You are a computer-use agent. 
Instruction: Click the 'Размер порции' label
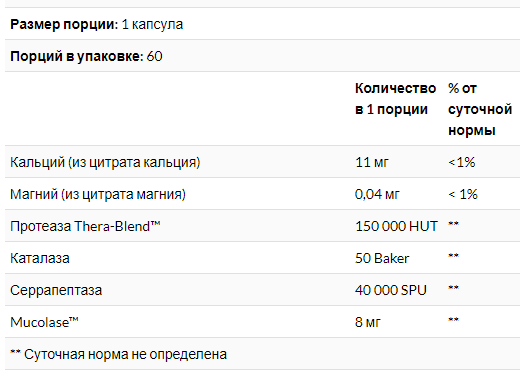coord(64,25)
